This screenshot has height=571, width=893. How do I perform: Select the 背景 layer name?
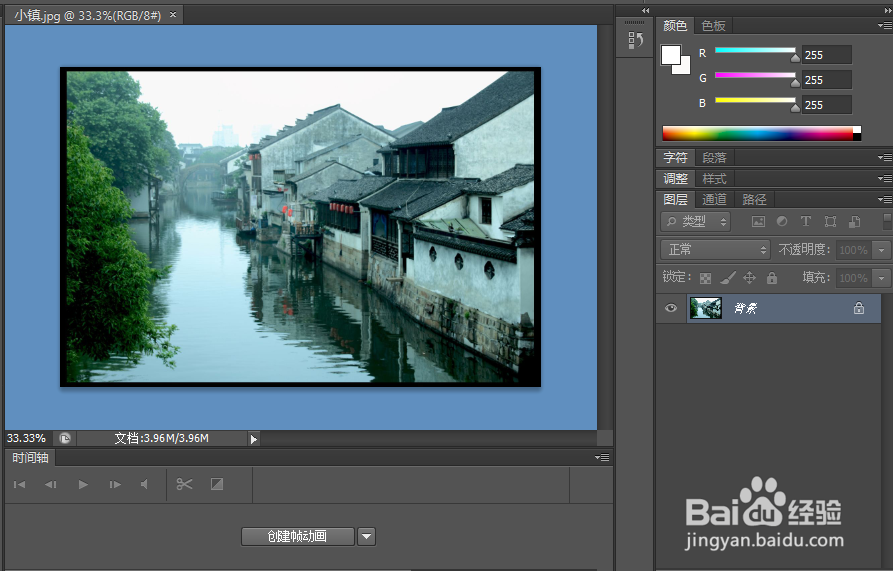click(745, 309)
